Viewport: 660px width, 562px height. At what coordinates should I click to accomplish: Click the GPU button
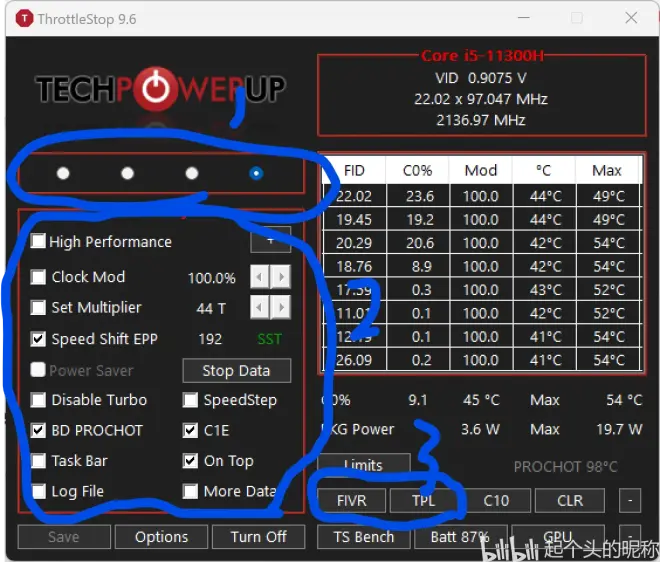(x=558, y=537)
